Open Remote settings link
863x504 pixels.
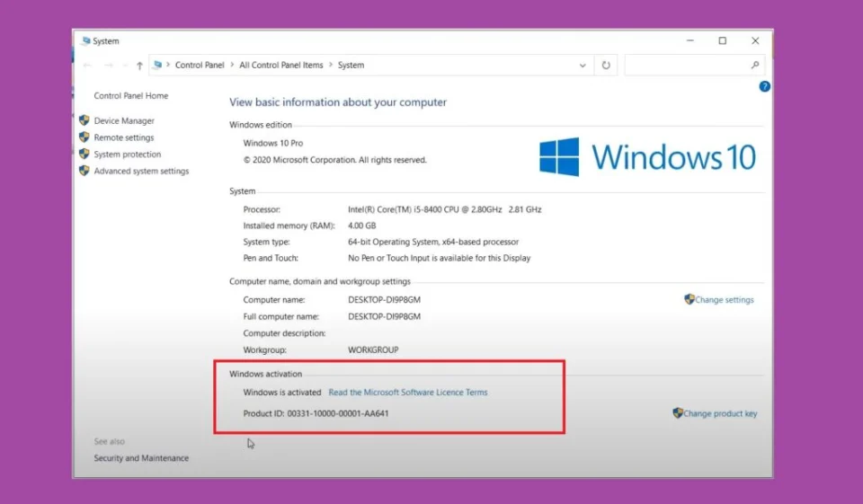124,137
